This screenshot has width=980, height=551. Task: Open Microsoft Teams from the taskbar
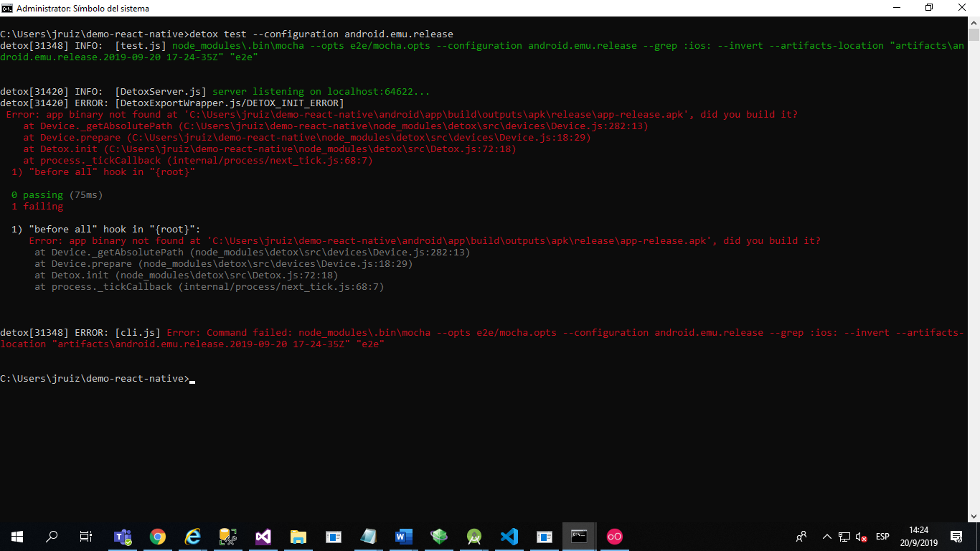(123, 536)
